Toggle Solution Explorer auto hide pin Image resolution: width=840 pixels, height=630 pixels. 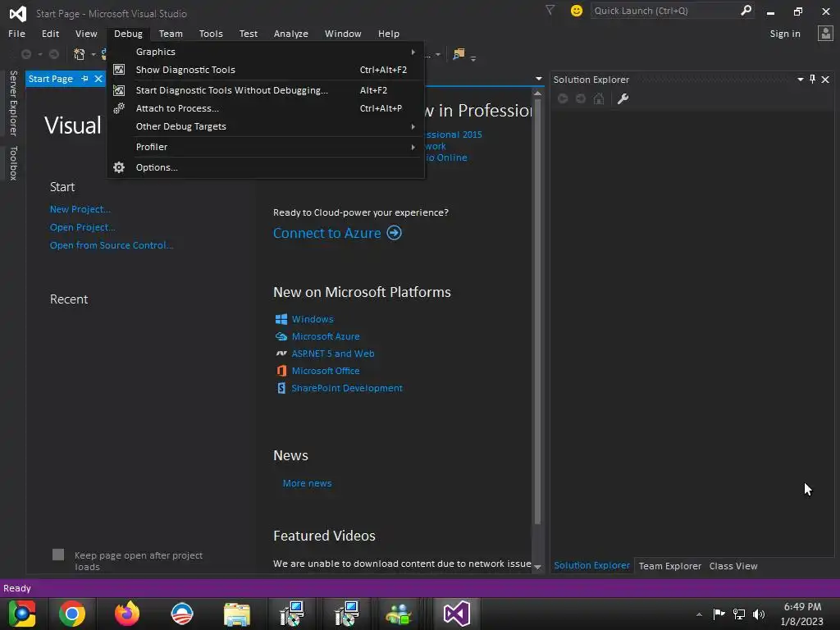click(x=813, y=80)
